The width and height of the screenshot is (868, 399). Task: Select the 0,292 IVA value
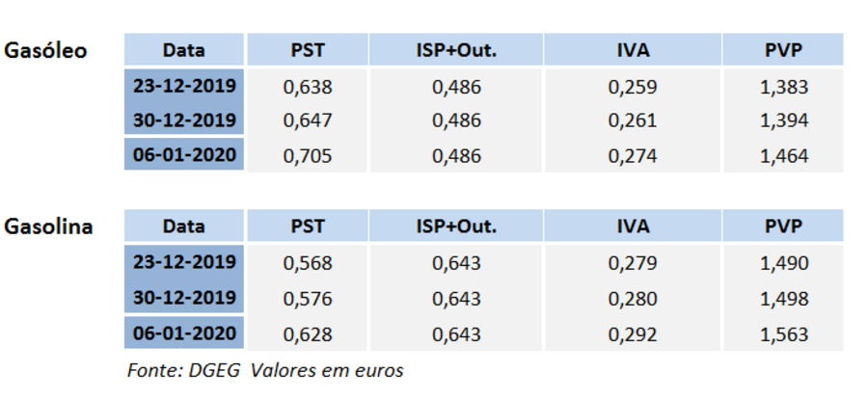pyautogui.click(x=633, y=334)
